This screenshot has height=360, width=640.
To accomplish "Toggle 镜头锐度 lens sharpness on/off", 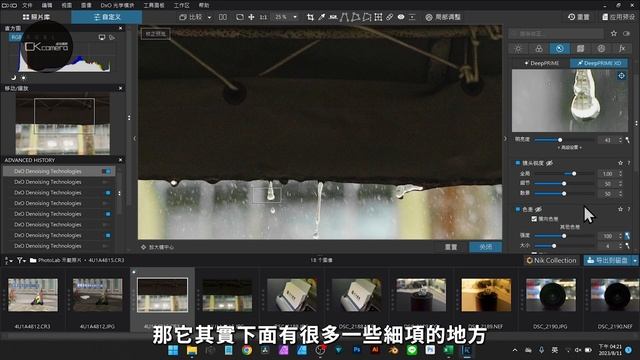I will pyautogui.click(x=518, y=163).
